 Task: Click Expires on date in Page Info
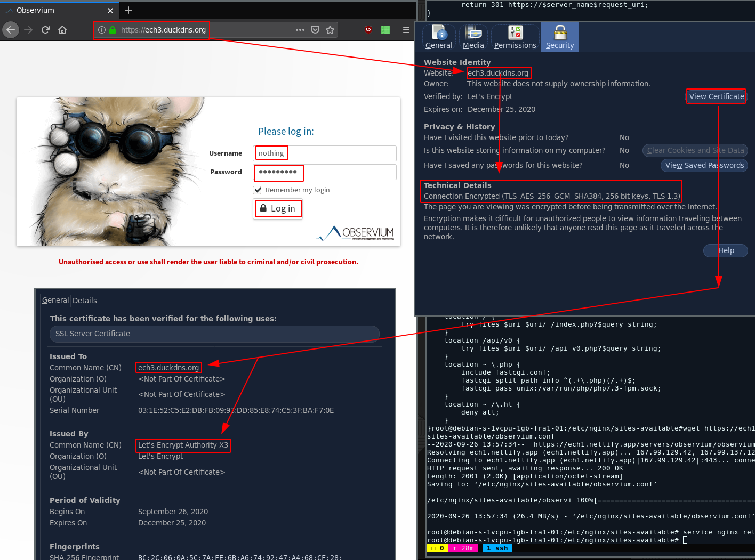click(501, 109)
